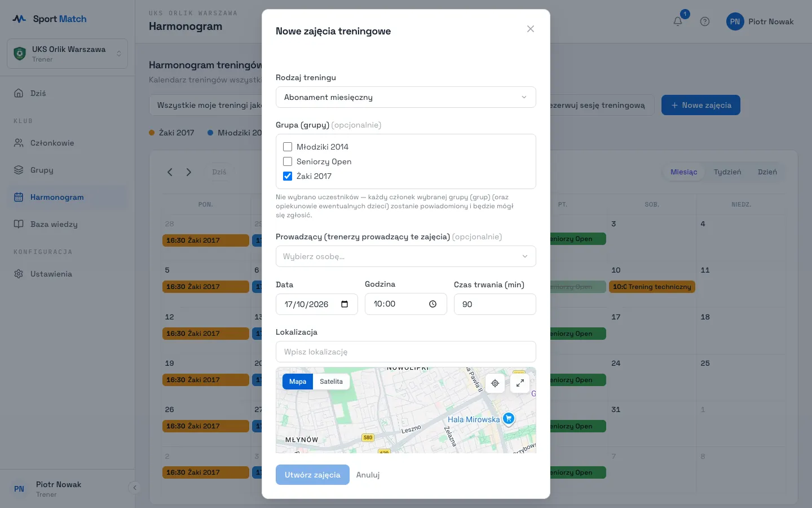This screenshot has height=508, width=812.
Task: Open the date picker calendar icon
Action: click(345, 304)
